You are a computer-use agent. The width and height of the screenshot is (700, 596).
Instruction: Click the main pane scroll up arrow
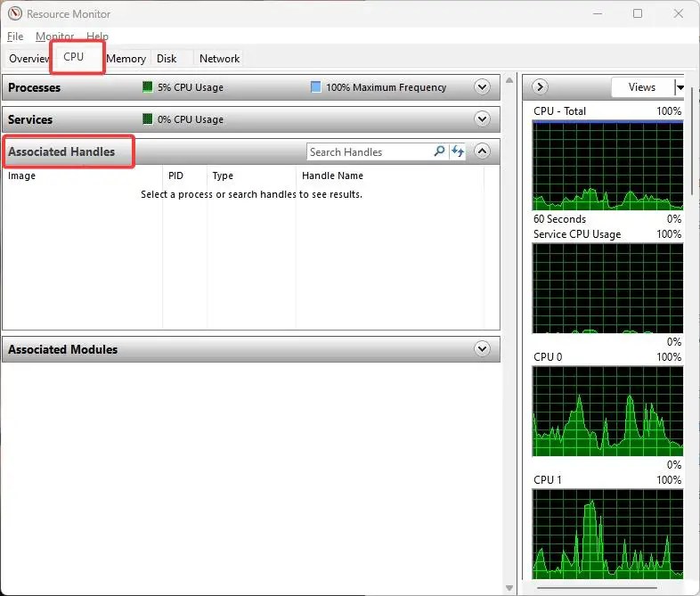[509, 80]
